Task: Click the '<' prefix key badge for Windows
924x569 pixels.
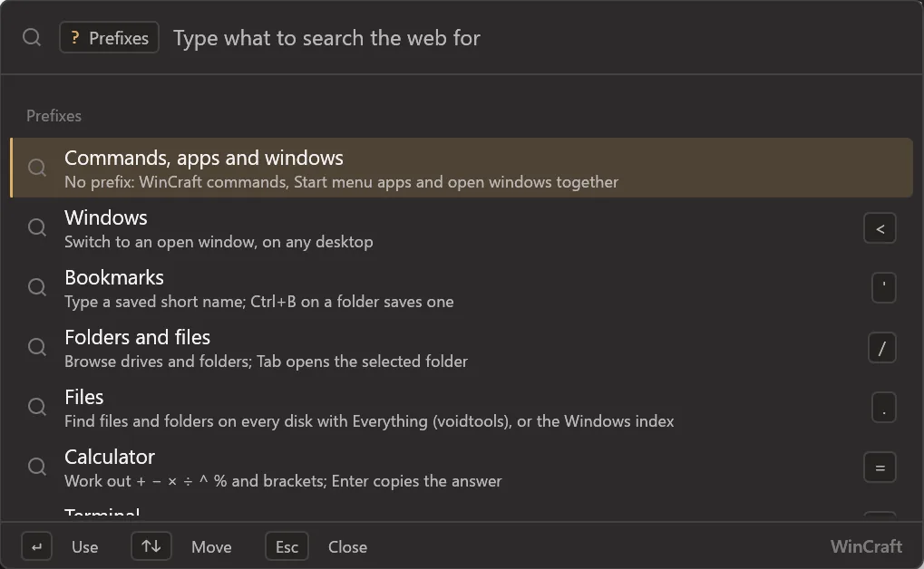Action: click(x=880, y=228)
